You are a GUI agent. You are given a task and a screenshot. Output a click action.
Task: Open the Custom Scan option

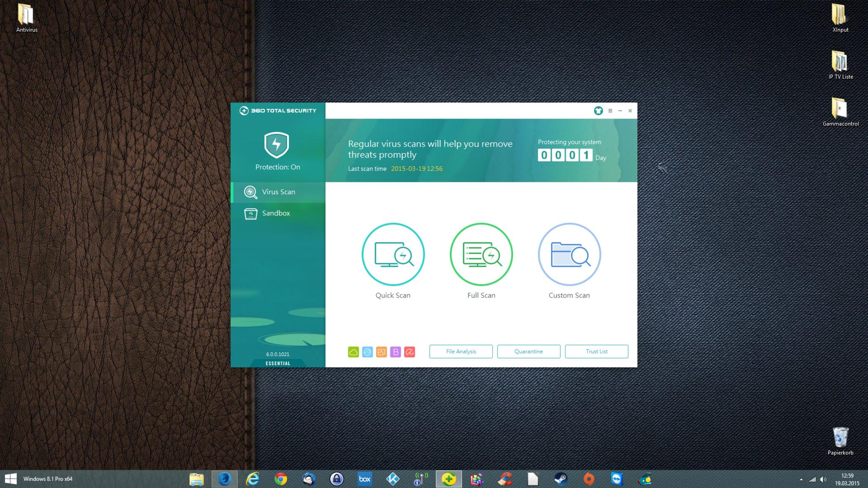pos(569,254)
